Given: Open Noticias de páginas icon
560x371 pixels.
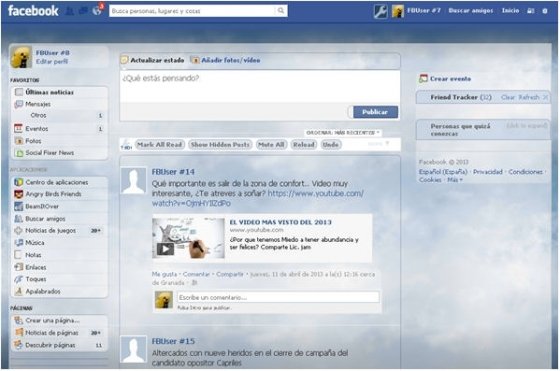Looking at the screenshot, I should pos(18,332).
